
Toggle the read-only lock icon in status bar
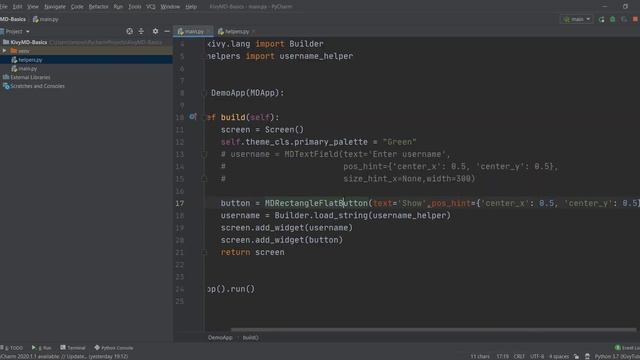click(576, 356)
